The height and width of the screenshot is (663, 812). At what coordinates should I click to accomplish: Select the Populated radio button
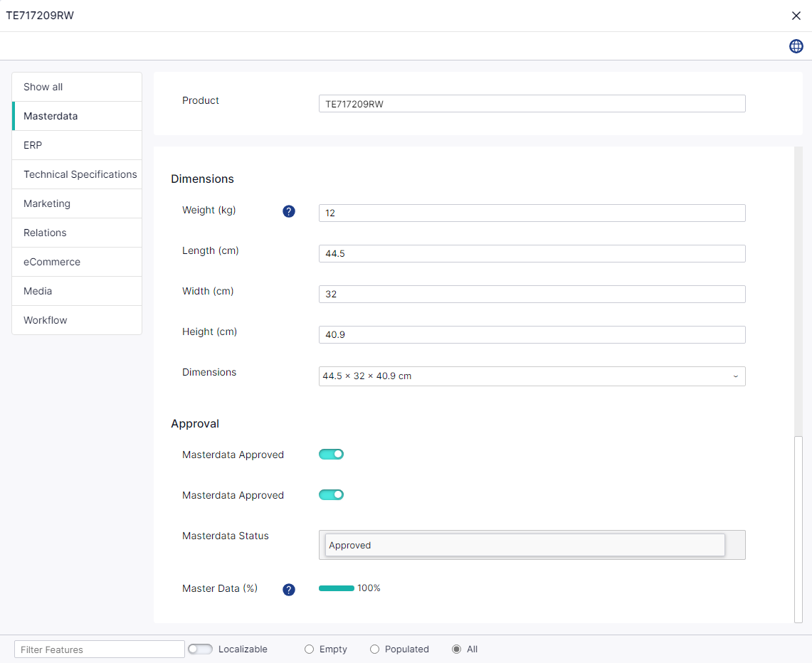click(374, 649)
